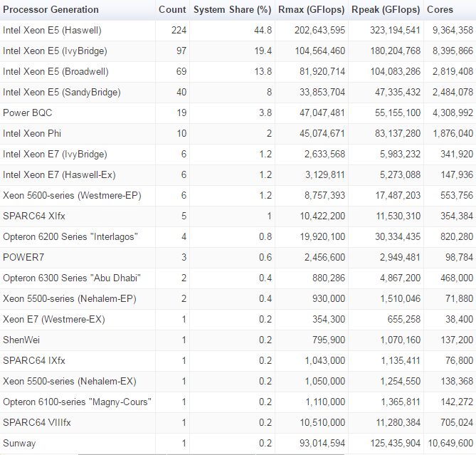Sort by Rmax (GFlops) column header

(x=312, y=10)
